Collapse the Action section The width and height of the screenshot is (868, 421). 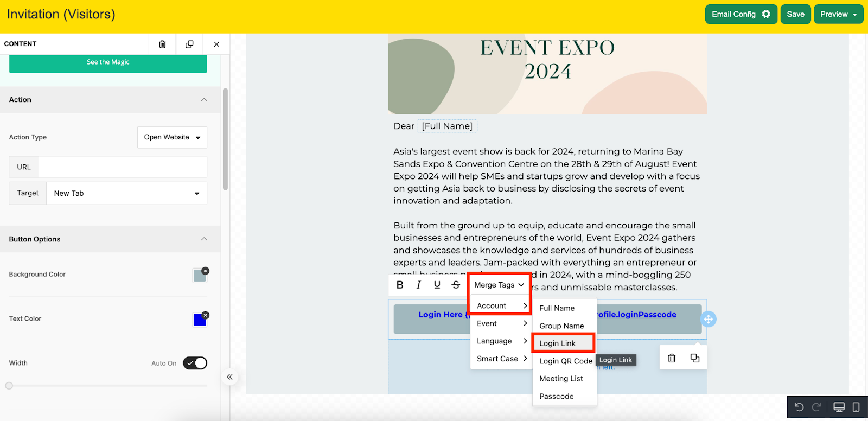coord(204,100)
